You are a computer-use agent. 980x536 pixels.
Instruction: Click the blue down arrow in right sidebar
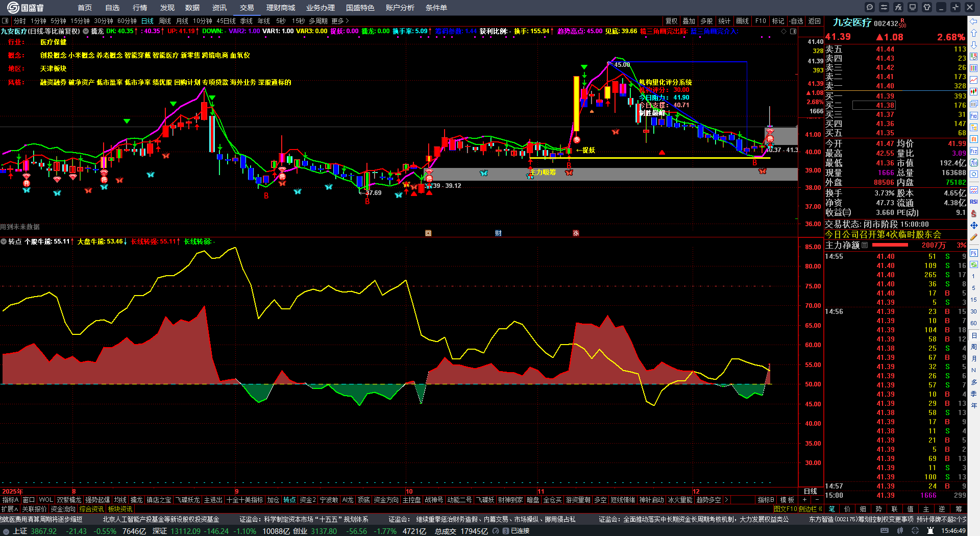pos(974,45)
